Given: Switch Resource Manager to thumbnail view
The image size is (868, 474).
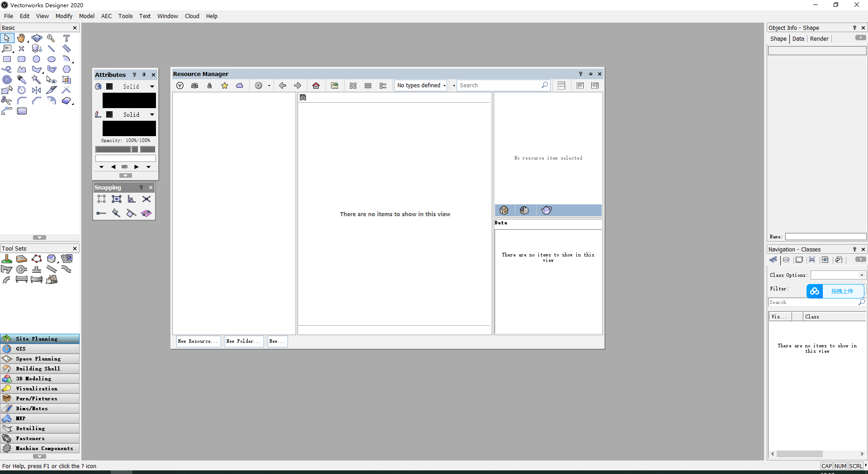Looking at the screenshot, I should pos(353,85).
